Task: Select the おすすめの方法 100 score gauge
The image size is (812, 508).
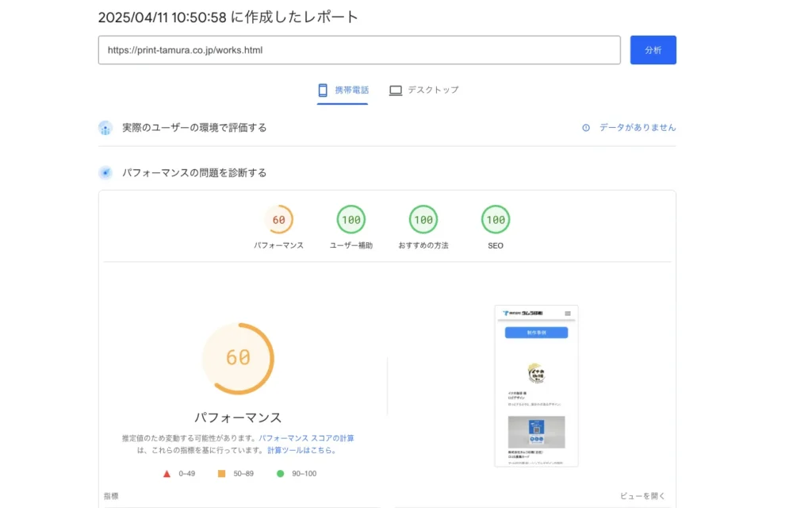Action: tap(423, 220)
